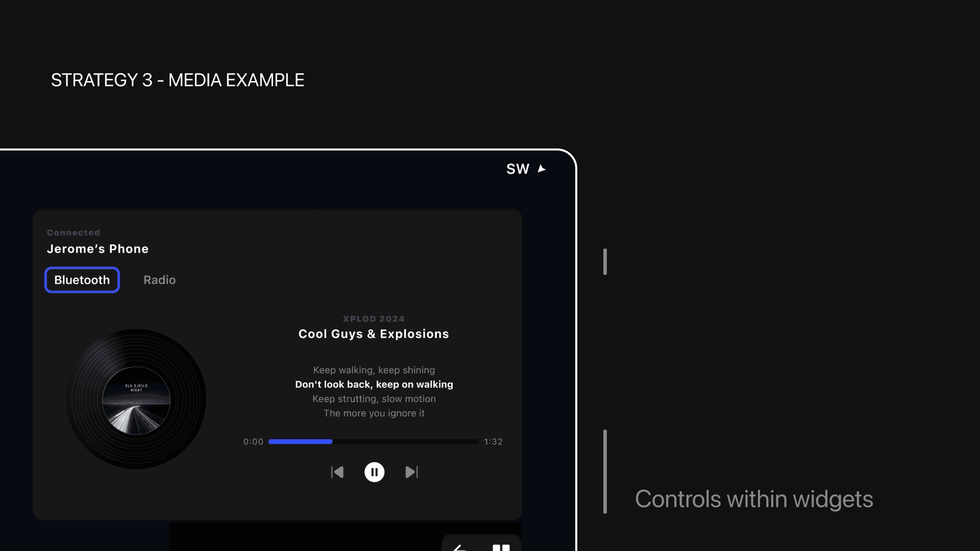Tap lyric line 'Keep strutting, slow motion'
Viewport: 980px width, 551px height.
click(x=374, y=399)
